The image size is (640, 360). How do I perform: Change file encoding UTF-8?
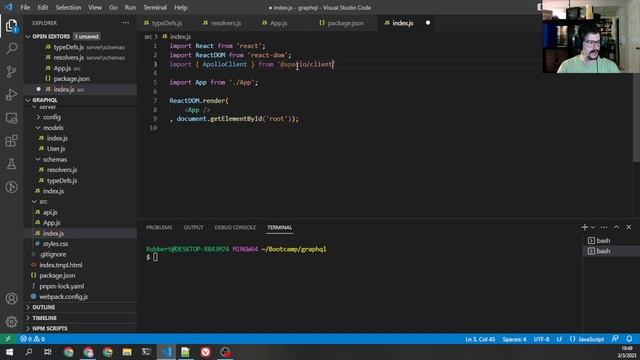[x=541, y=339]
